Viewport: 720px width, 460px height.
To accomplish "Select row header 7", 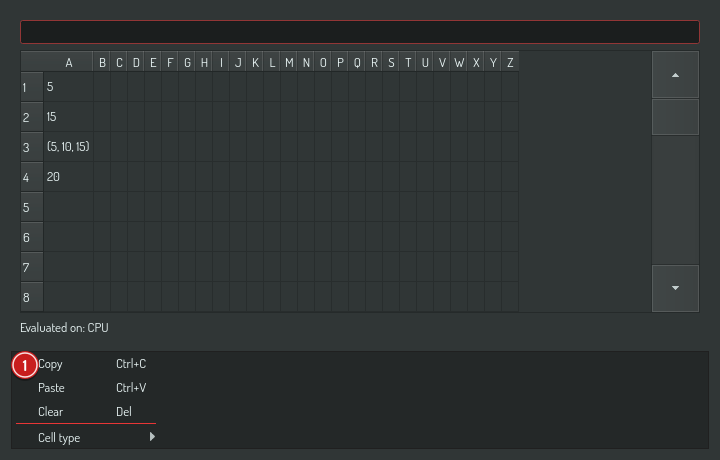I will coord(32,267).
